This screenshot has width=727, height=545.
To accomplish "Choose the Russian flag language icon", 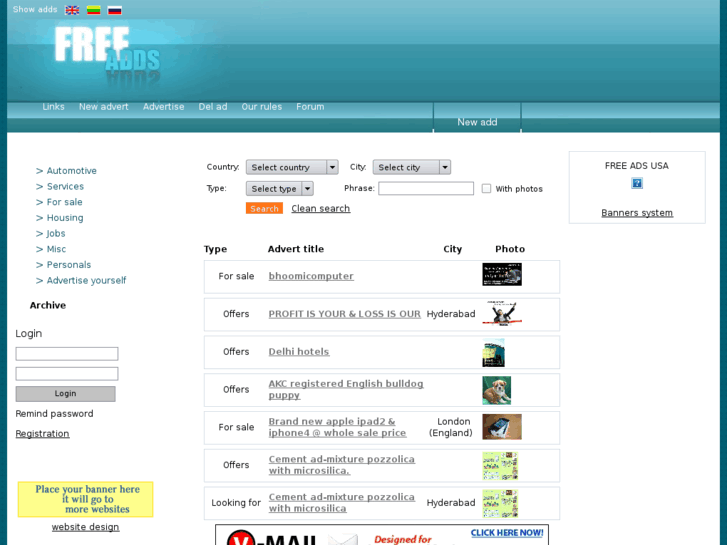I will (x=115, y=10).
